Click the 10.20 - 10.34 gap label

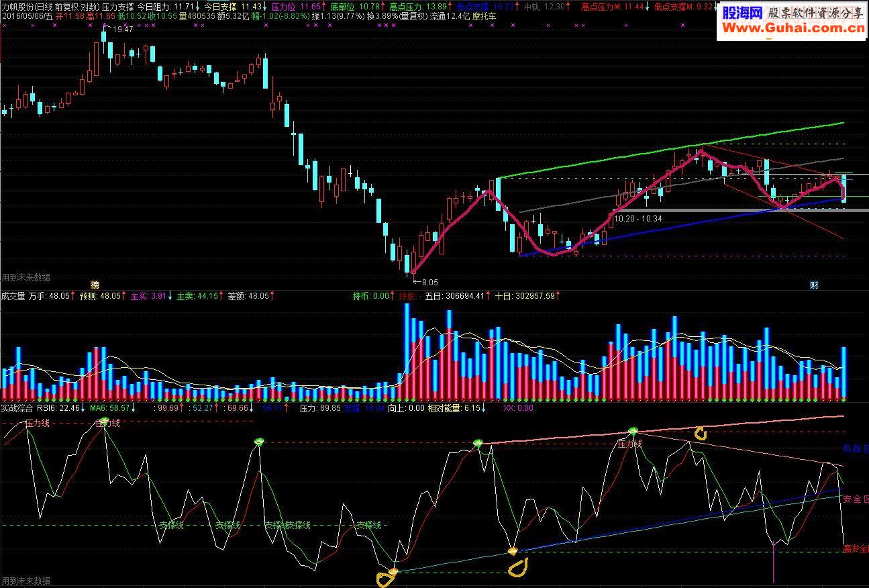[637, 219]
